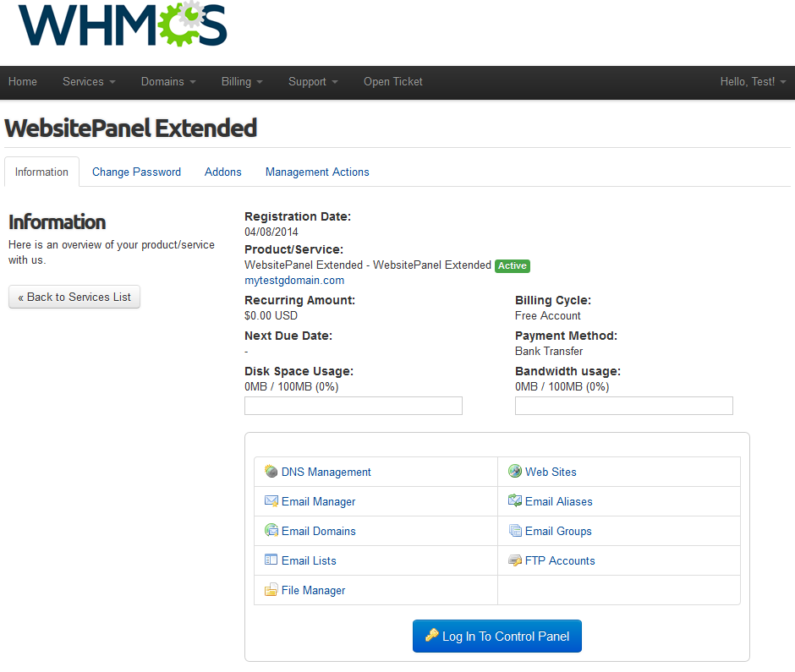Click the Free Account billing cycle text
Viewport: 795px width, 672px height.
[547, 315]
